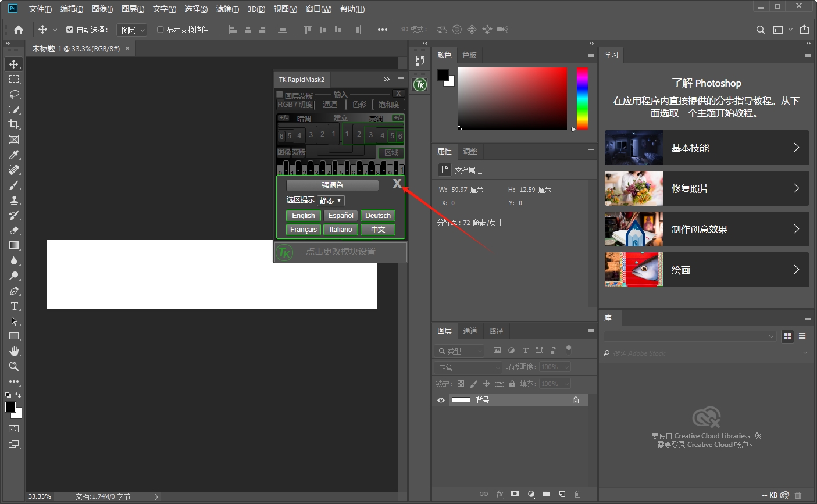This screenshot has height=504, width=817.
Task: Open the 滤镜 menu
Action: pos(227,9)
